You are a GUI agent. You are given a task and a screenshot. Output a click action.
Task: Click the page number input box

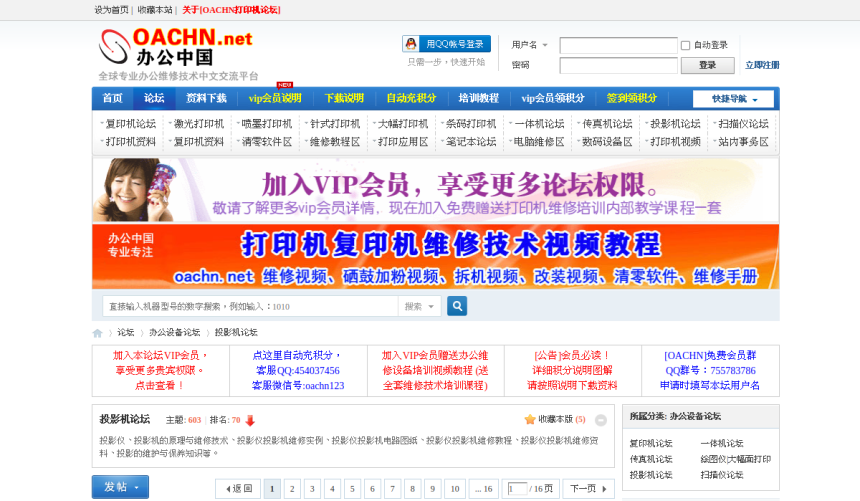click(x=517, y=488)
